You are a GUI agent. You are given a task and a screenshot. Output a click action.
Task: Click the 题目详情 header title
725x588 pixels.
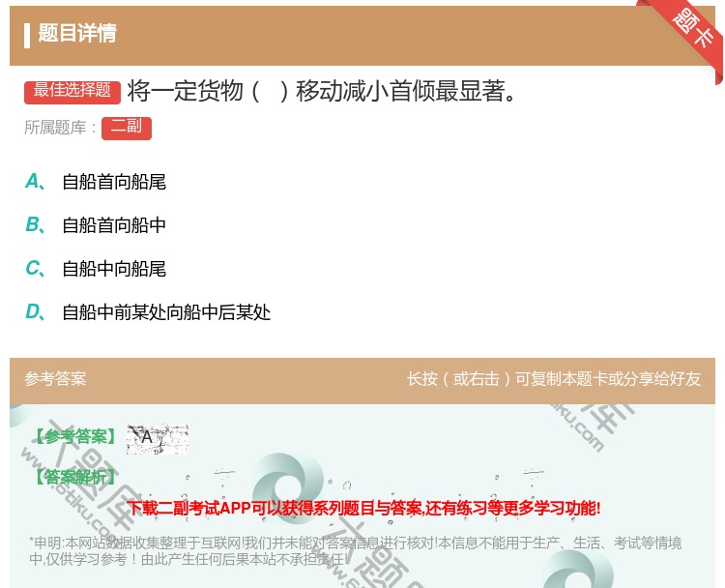(x=76, y=33)
